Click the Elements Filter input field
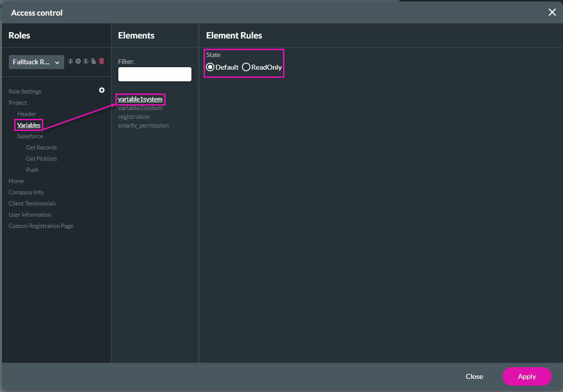This screenshot has width=563, height=392. (x=154, y=74)
